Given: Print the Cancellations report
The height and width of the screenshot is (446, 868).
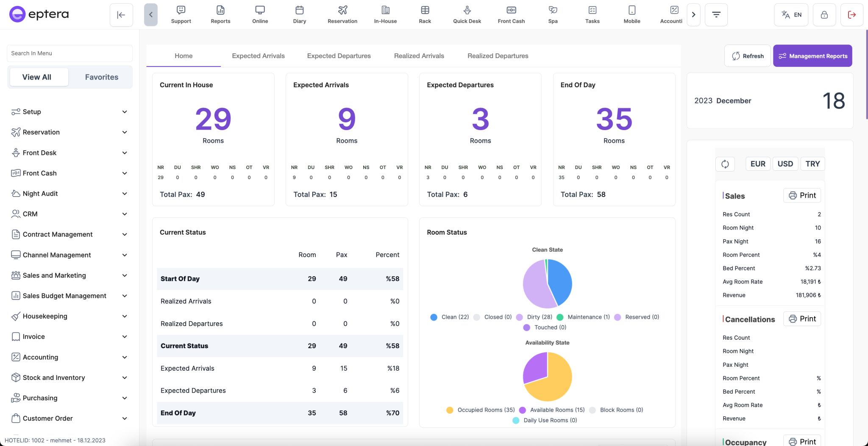Looking at the screenshot, I should (x=802, y=319).
